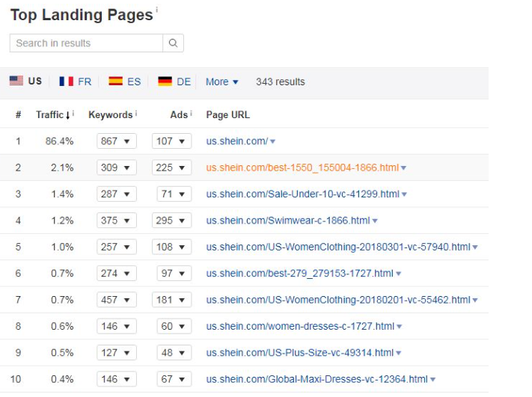This screenshot has width=532, height=397.
Task: Click the 86.4% traffic value
Action: (59, 141)
